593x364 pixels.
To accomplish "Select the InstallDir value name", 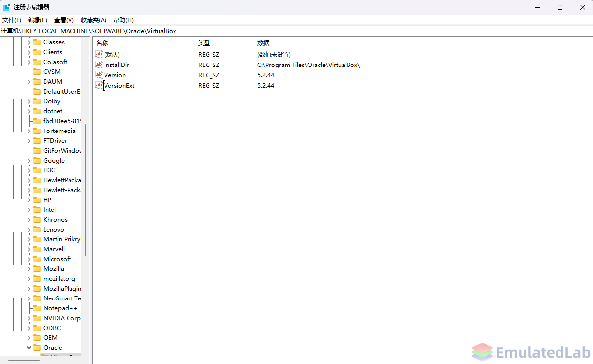I will [116, 65].
